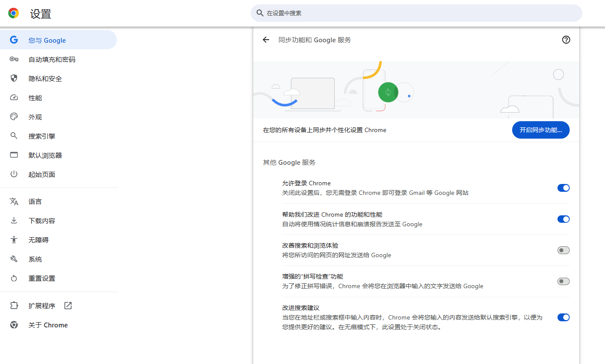The image size is (605, 364).
Task: Click the Chrome logo icon
Action: [14, 14]
